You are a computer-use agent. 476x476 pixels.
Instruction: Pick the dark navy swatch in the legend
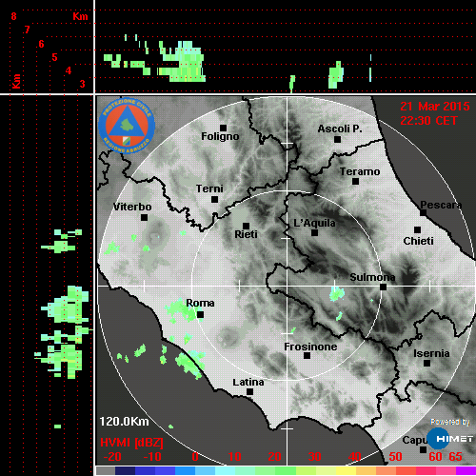(x=125, y=470)
